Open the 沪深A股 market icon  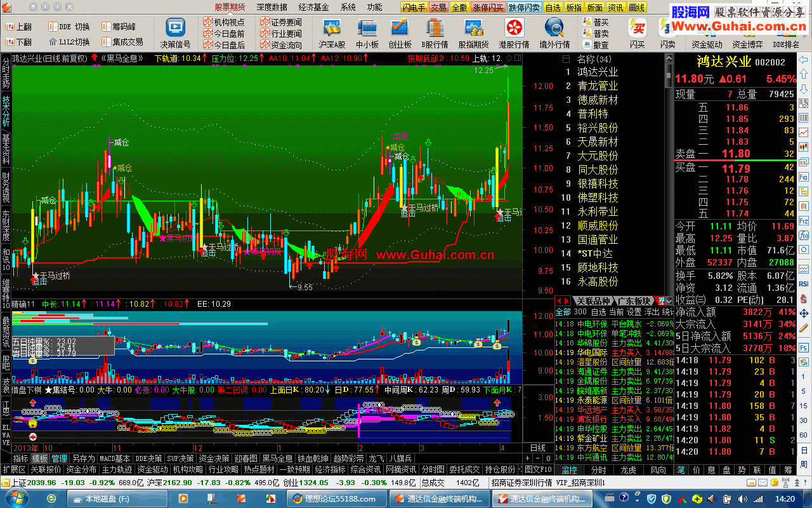[332, 33]
